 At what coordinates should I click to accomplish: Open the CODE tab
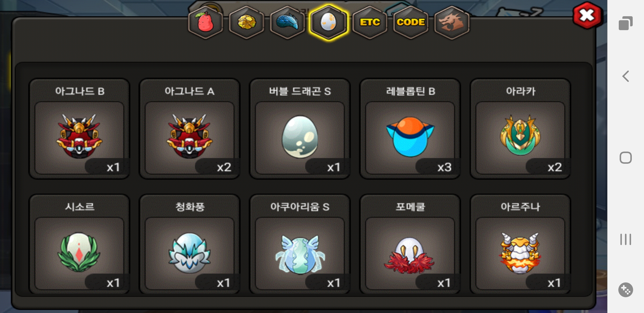coord(411,22)
